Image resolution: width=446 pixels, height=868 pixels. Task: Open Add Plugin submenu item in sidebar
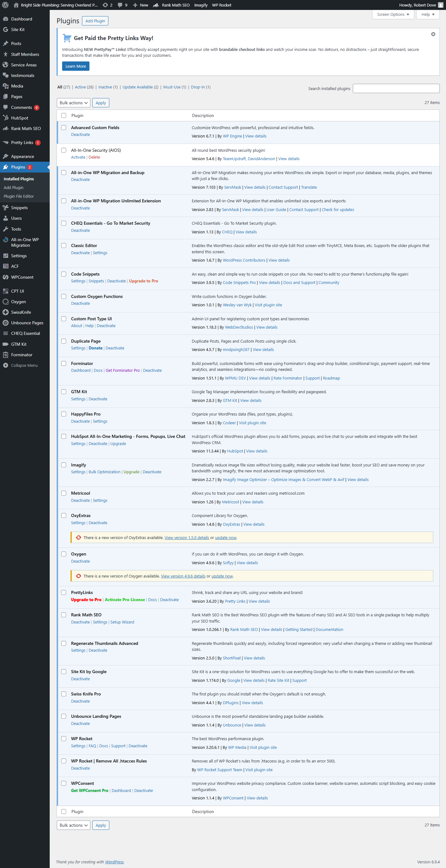tap(13, 188)
